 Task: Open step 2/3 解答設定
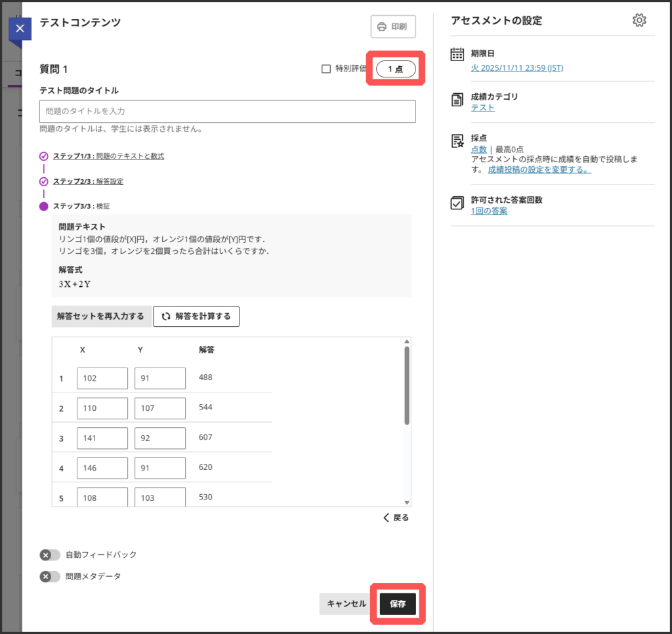click(88, 181)
